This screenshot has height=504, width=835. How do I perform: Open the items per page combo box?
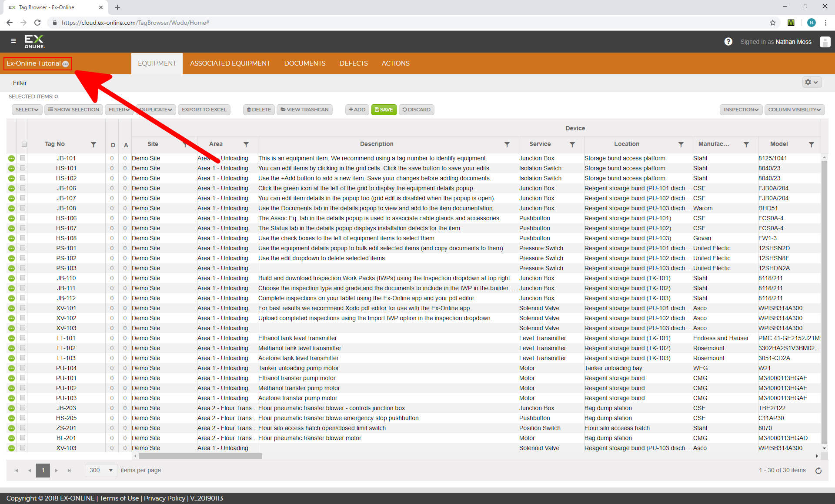pos(101,470)
